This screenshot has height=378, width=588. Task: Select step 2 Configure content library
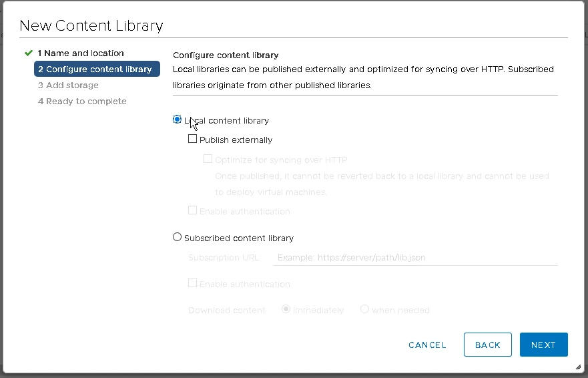(97, 69)
